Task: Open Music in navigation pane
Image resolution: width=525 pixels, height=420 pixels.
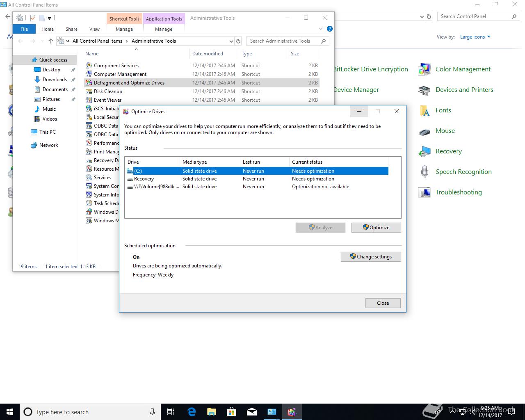Action: pyautogui.click(x=49, y=109)
